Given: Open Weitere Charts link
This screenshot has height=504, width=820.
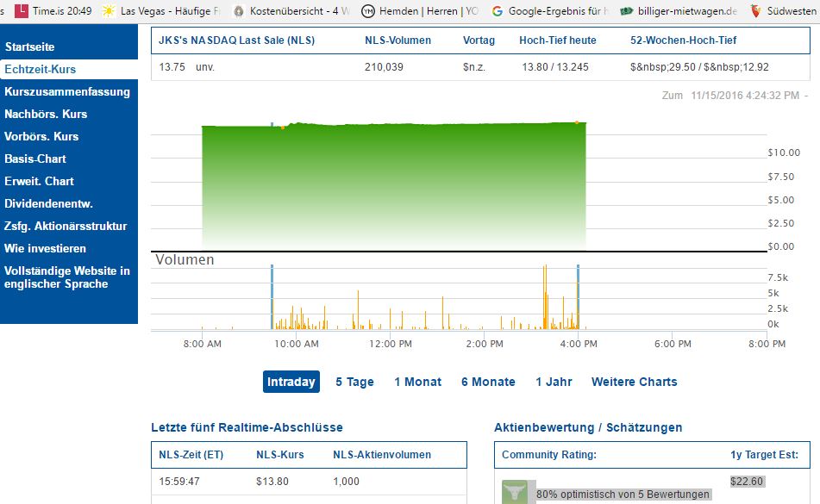Looking at the screenshot, I should pos(635,382).
